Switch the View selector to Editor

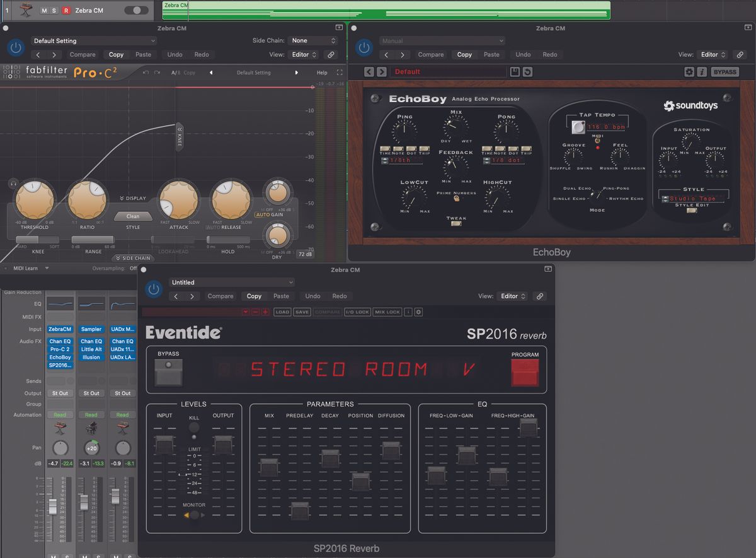click(302, 54)
